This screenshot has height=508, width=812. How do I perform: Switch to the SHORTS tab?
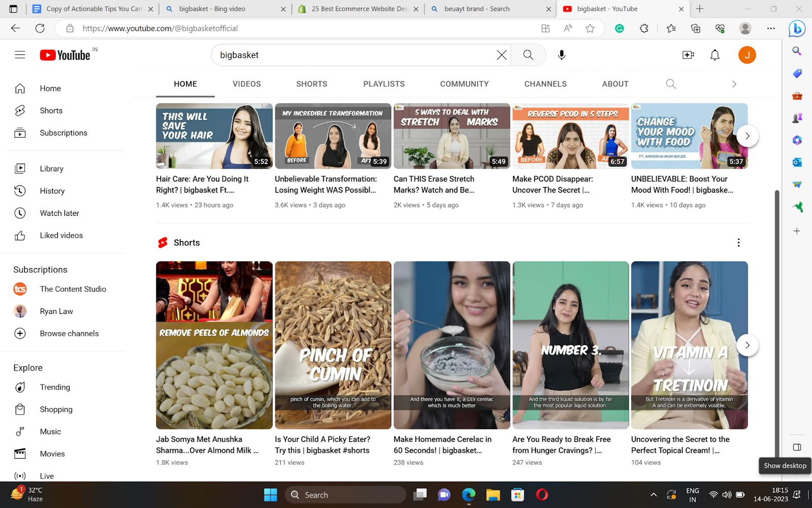(x=312, y=84)
